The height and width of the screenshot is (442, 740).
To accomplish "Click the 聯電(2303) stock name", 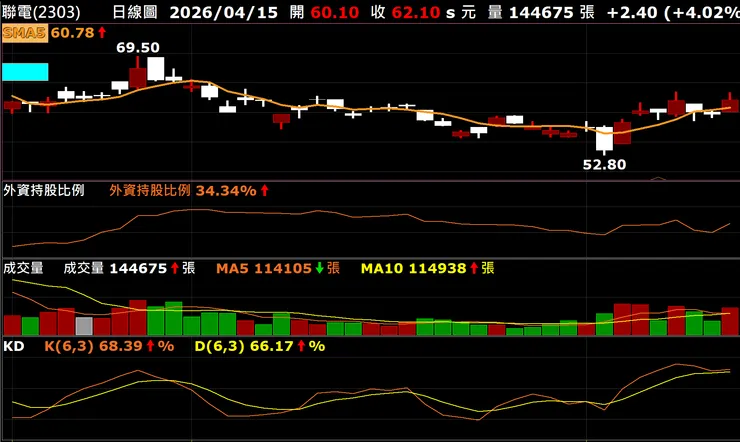I will [41, 12].
